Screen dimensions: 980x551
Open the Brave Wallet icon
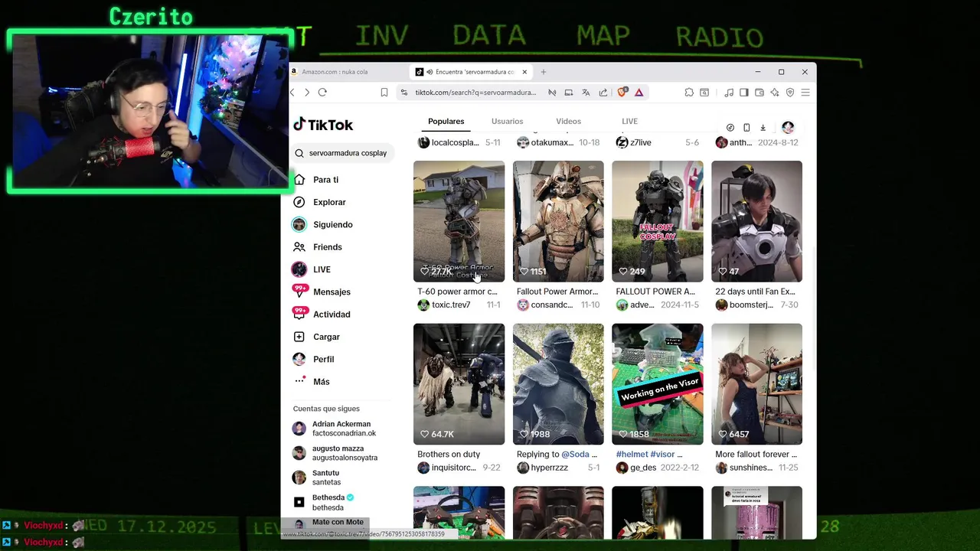pyautogui.click(x=759, y=93)
